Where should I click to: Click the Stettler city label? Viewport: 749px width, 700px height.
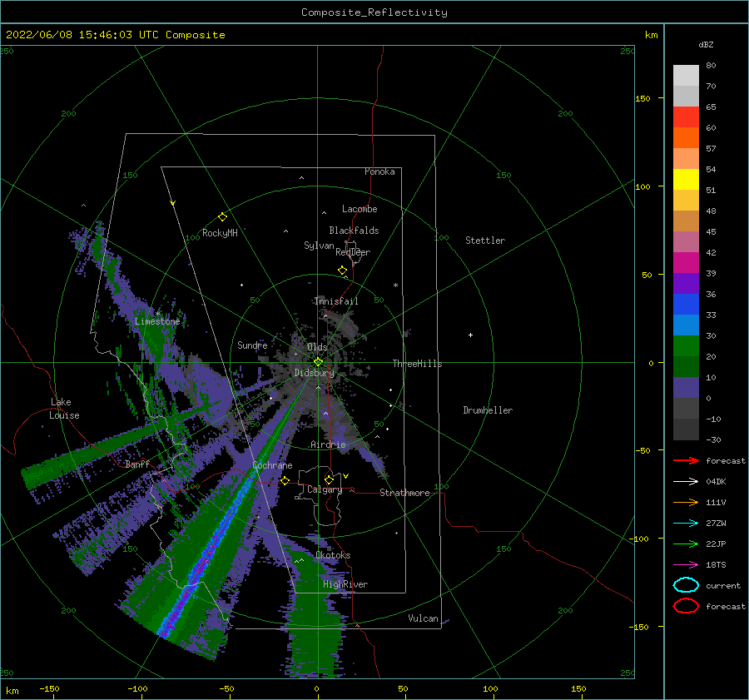tap(485, 241)
